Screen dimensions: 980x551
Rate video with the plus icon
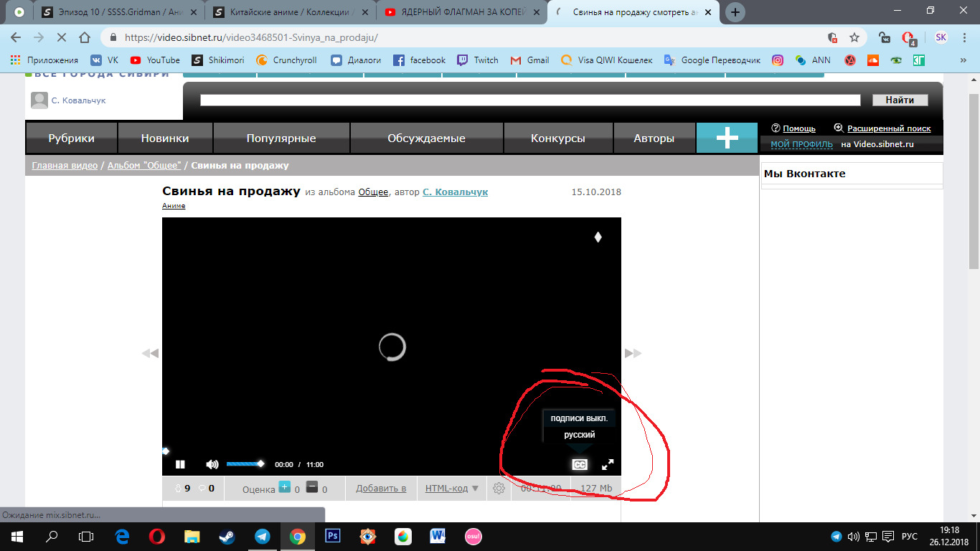coord(284,487)
